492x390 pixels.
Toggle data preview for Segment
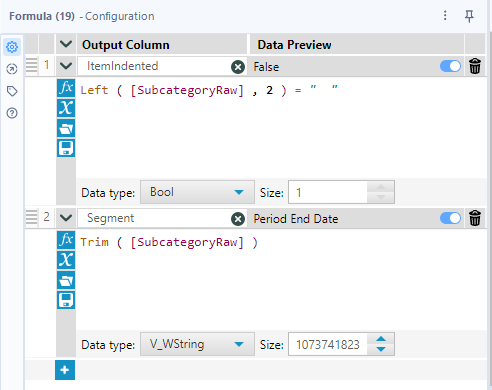point(450,218)
